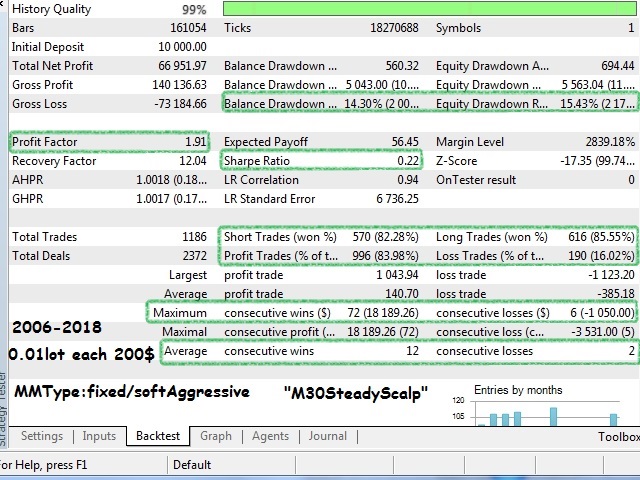Select the Total Net Profit row
Screen dimensions: 640x480
coord(110,66)
